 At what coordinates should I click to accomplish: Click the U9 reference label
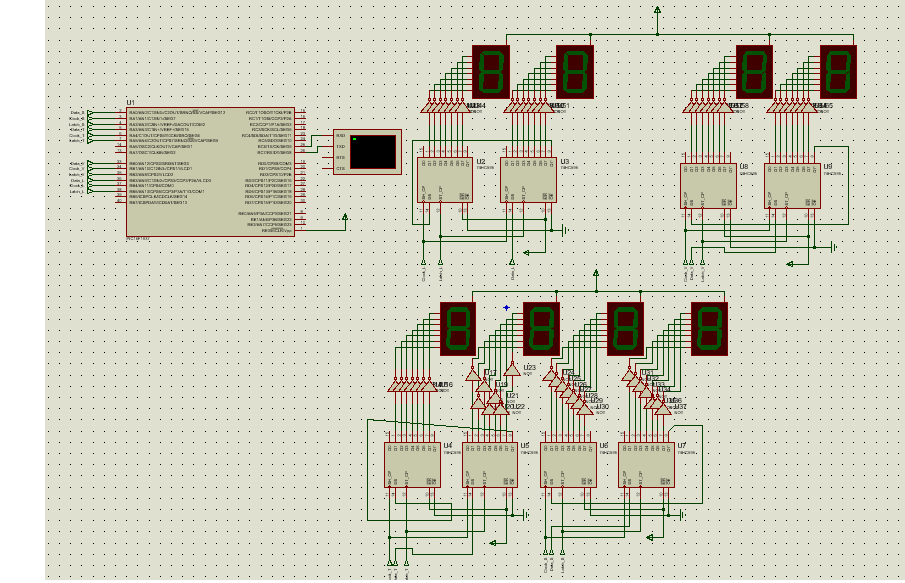point(828,166)
